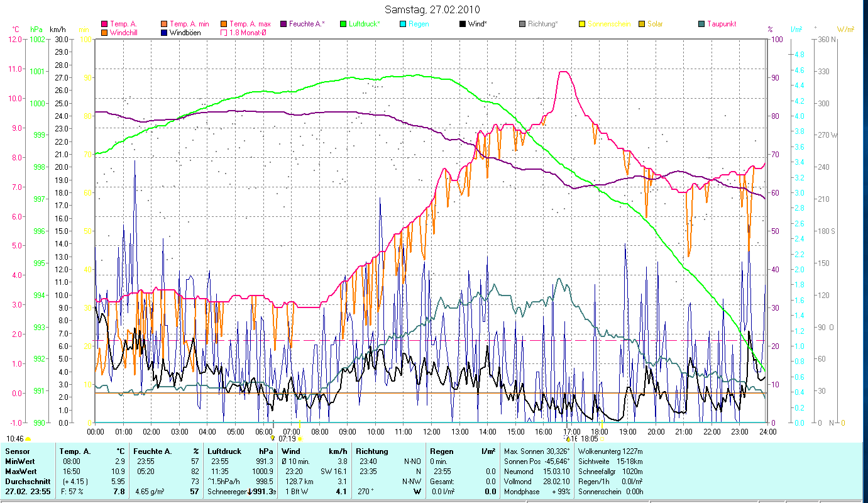Click the teal Taupunkt legend square
Viewport: 868px width, 503px height.
click(701, 25)
